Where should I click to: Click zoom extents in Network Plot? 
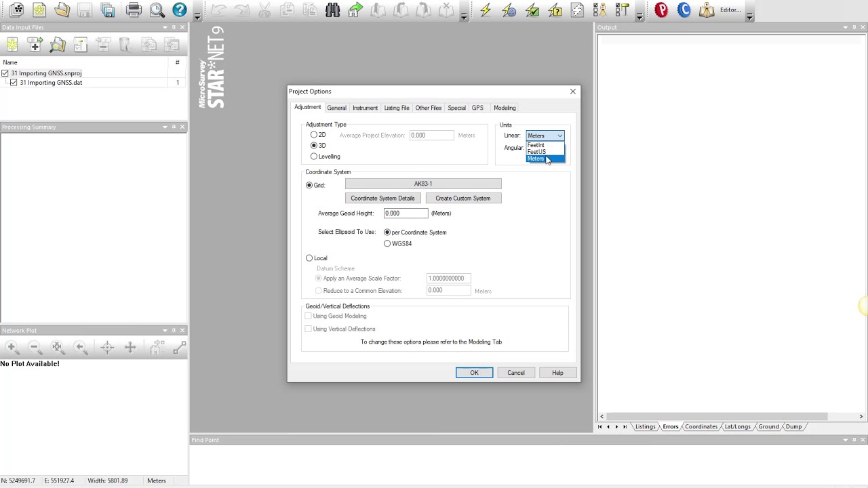(58, 347)
